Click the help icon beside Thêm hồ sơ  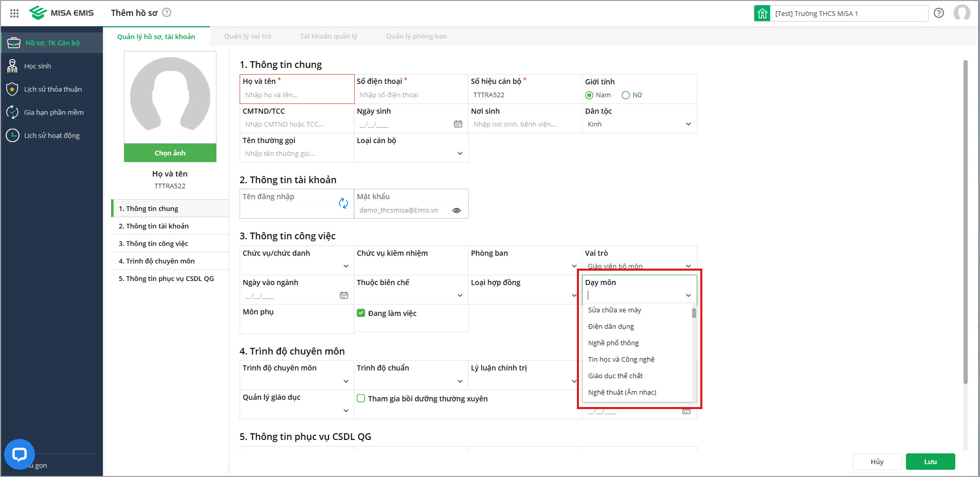click(167, 12)
